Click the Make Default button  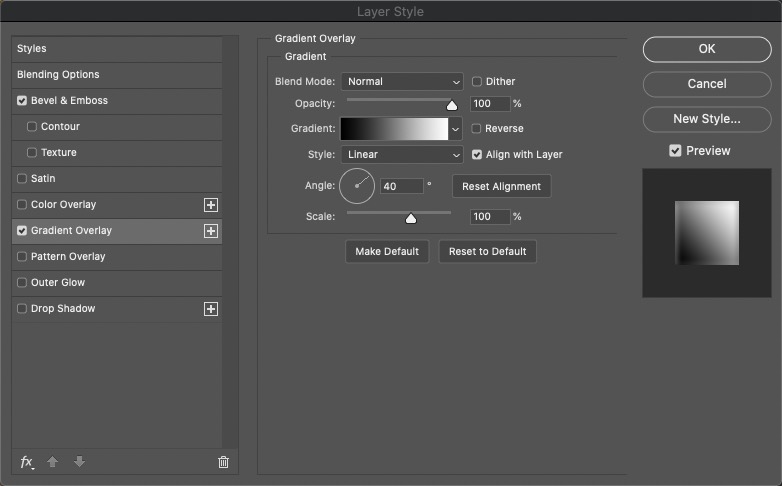coord(387,251)
